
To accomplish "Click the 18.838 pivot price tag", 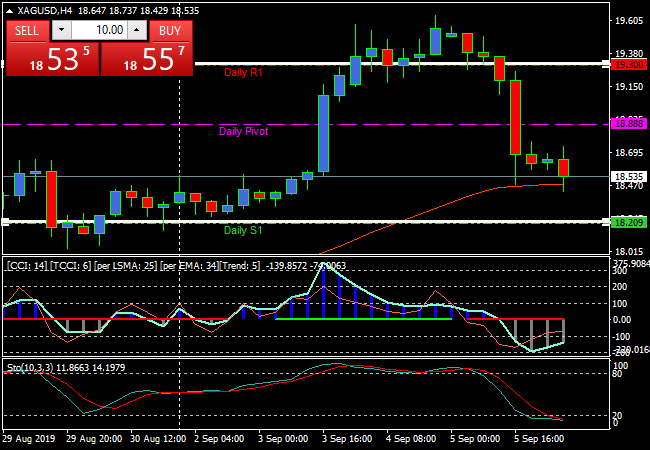I will click(x=627, y=124).
